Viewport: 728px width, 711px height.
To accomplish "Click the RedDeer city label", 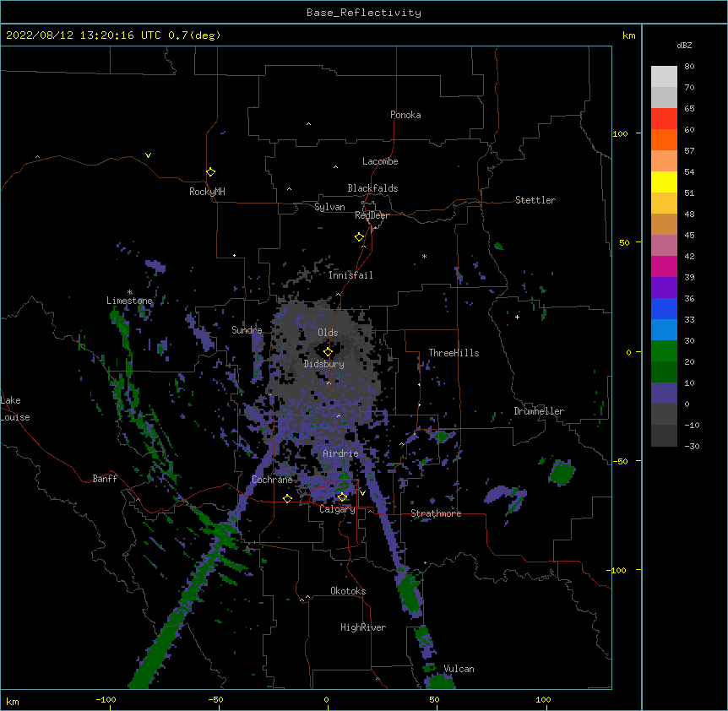I will [x=372, y=215].
